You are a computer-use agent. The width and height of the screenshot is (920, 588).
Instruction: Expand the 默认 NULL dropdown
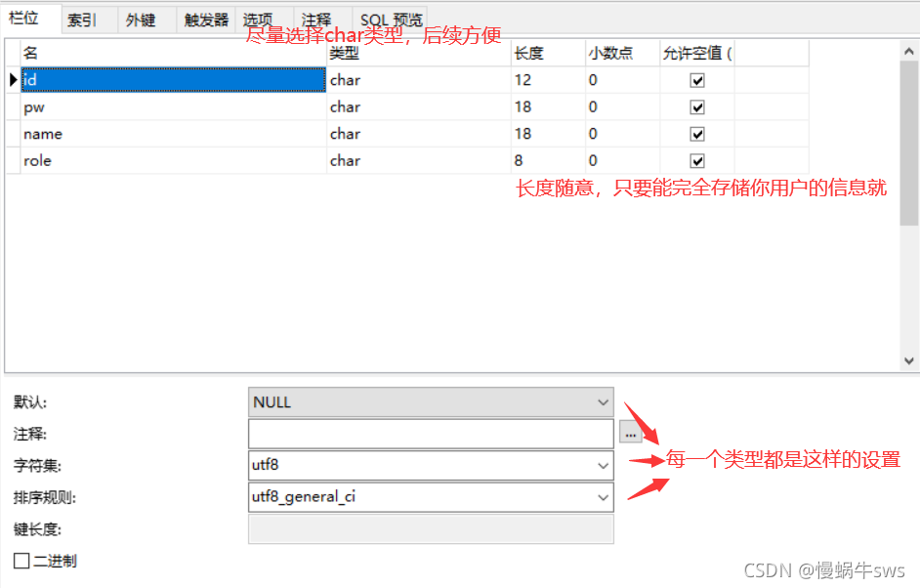pos(603,402)
